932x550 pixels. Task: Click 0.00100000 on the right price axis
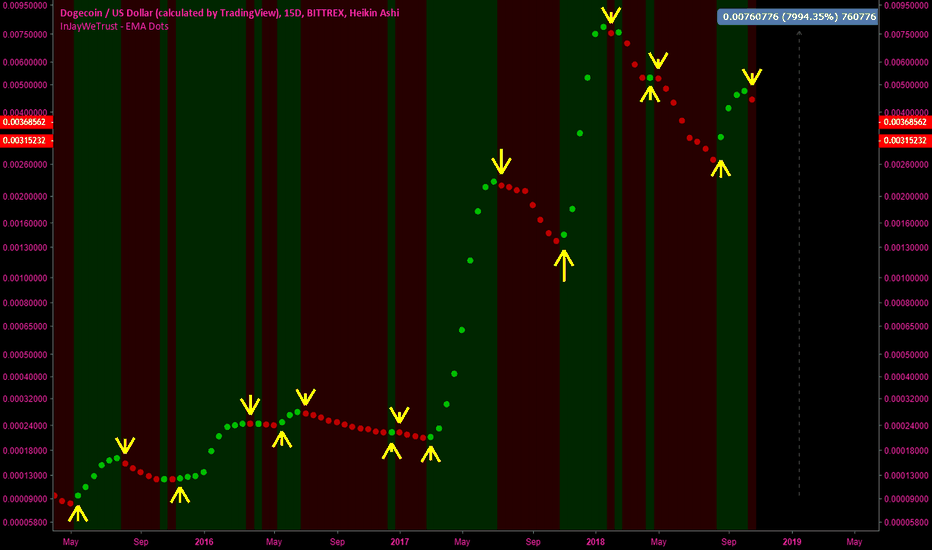point(907,278)
